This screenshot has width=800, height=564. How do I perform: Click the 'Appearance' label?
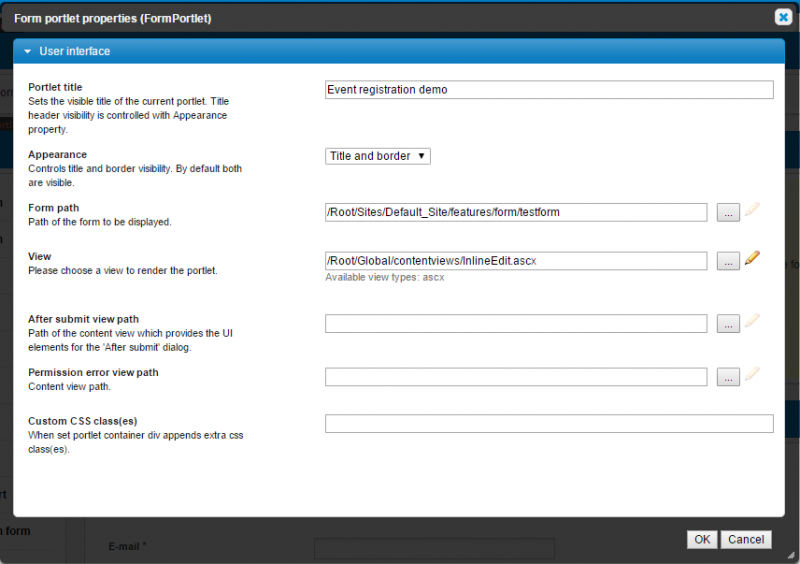[x=57, y=155]
